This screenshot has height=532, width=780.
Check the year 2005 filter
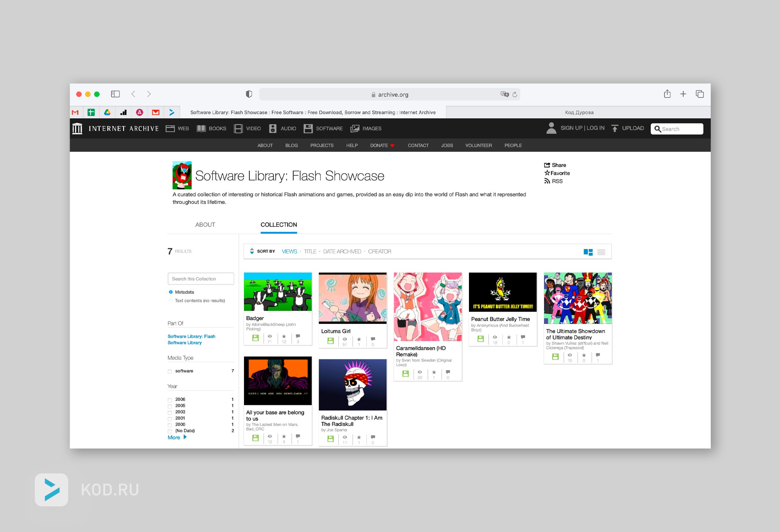coord(170,406)
